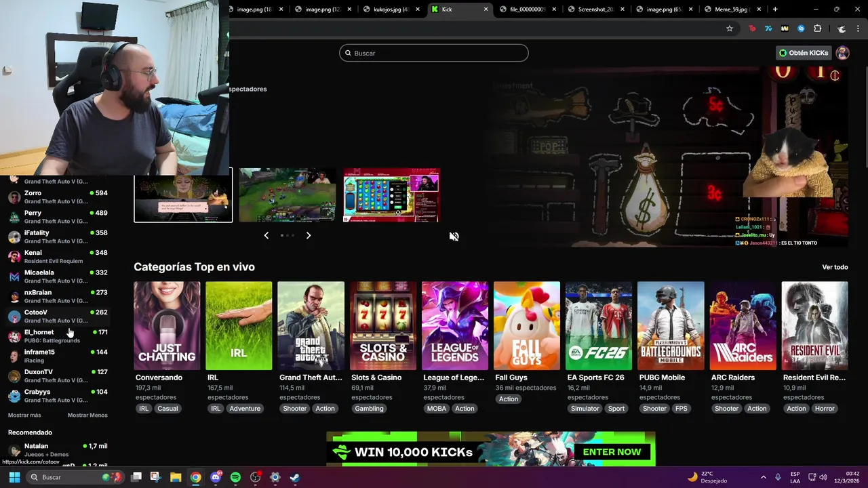
Task: Go to next featured stream arrow
Action: pos(309,235)
